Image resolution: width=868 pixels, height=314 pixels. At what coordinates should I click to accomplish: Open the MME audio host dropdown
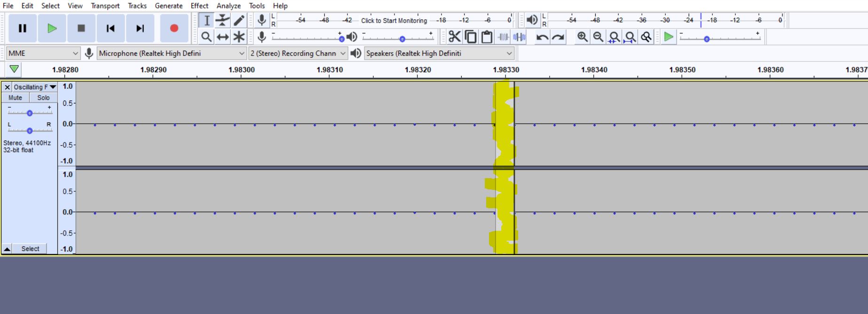tap(43, 53)
